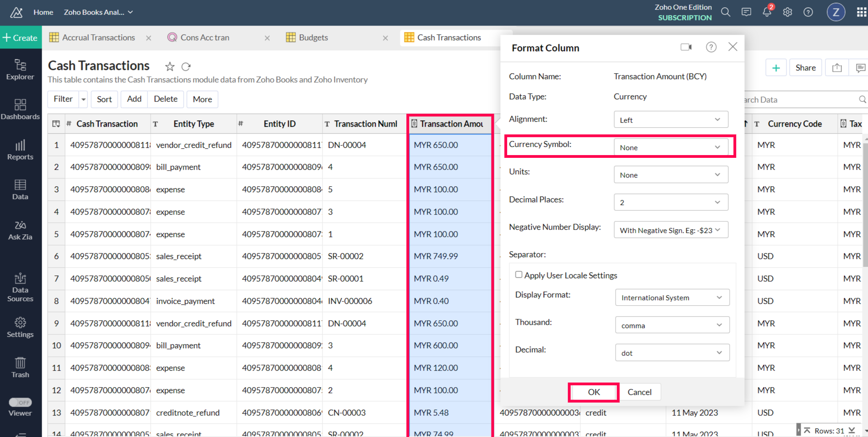The image size is (868, 437).
Task: Open the apps grid launcher icon
Action: click(x=861, y=12)
